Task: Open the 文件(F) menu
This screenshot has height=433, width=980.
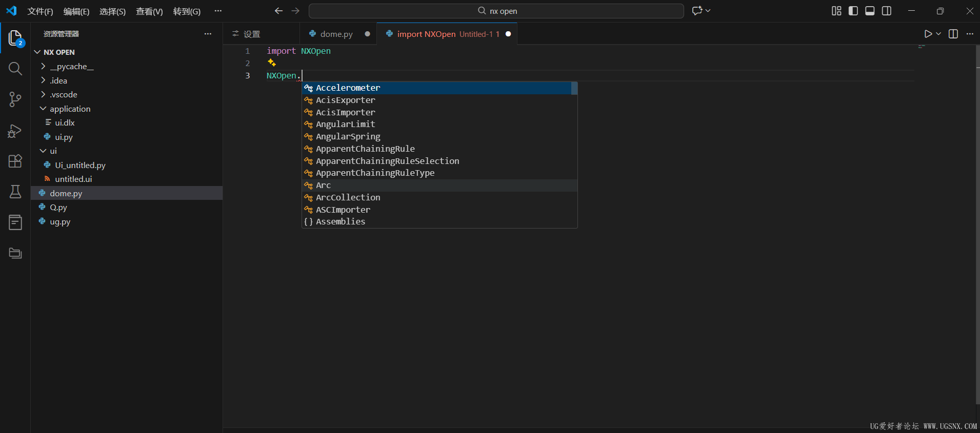Action: pos(40,11)
